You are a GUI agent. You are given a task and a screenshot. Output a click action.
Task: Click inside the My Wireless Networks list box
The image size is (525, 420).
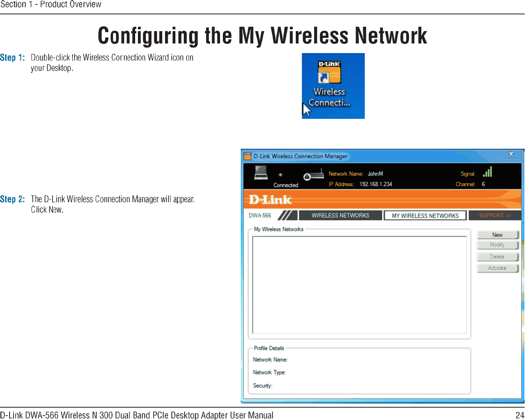(360, 285)
